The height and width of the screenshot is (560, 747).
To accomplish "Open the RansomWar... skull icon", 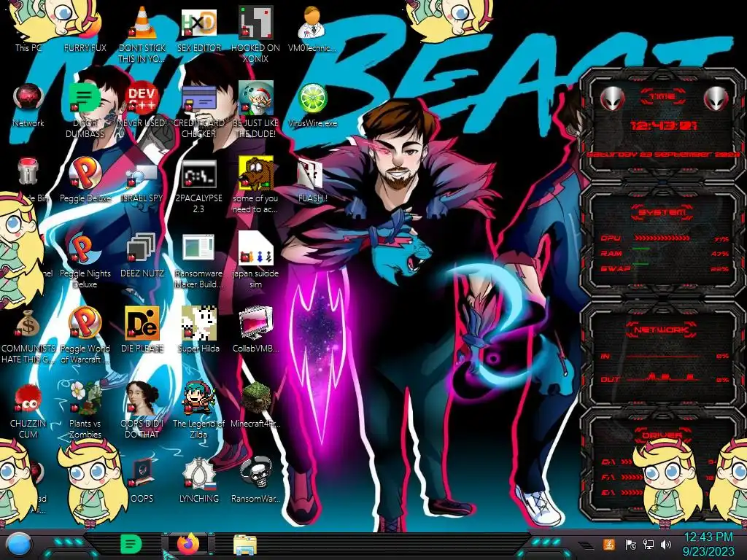I will click(255, 480).
